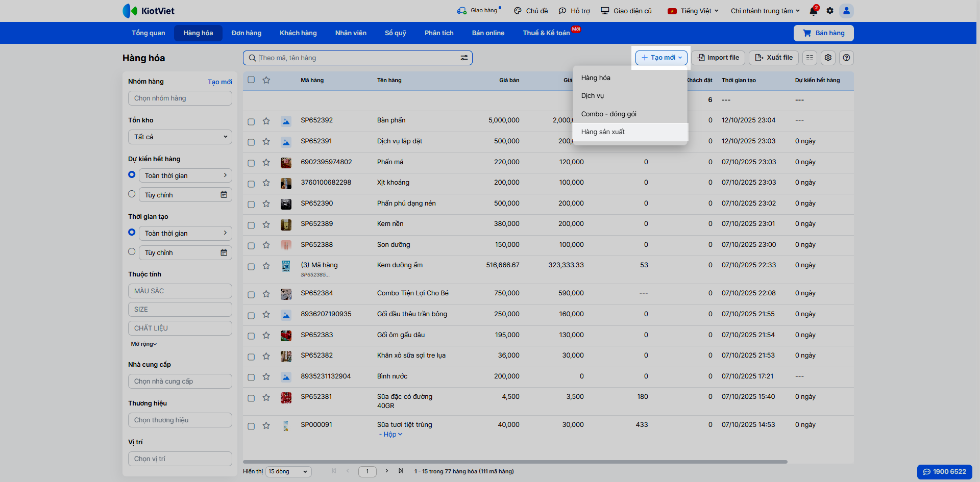This screenshot has height=482, width=980.
Task: Star the Bàn phấn product
Action: [266, 121]
